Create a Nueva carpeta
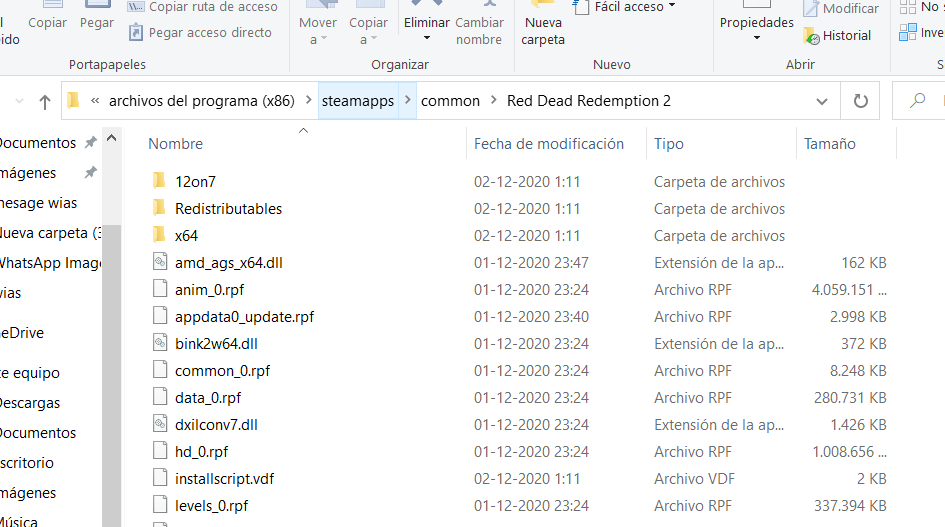This screenshot has width=945, height=527. pyautogui.click(x=543, y=24)
